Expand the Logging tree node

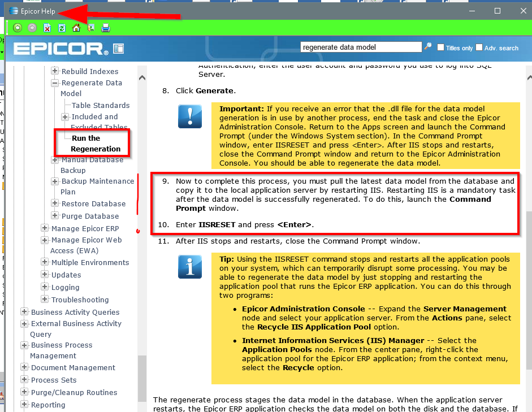(45, 287)
